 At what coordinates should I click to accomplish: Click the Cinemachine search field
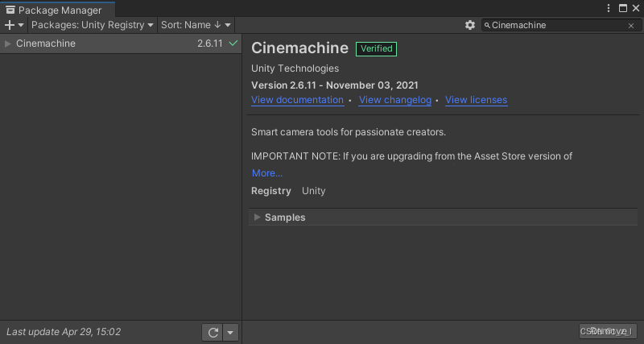[x=560, y=26]
